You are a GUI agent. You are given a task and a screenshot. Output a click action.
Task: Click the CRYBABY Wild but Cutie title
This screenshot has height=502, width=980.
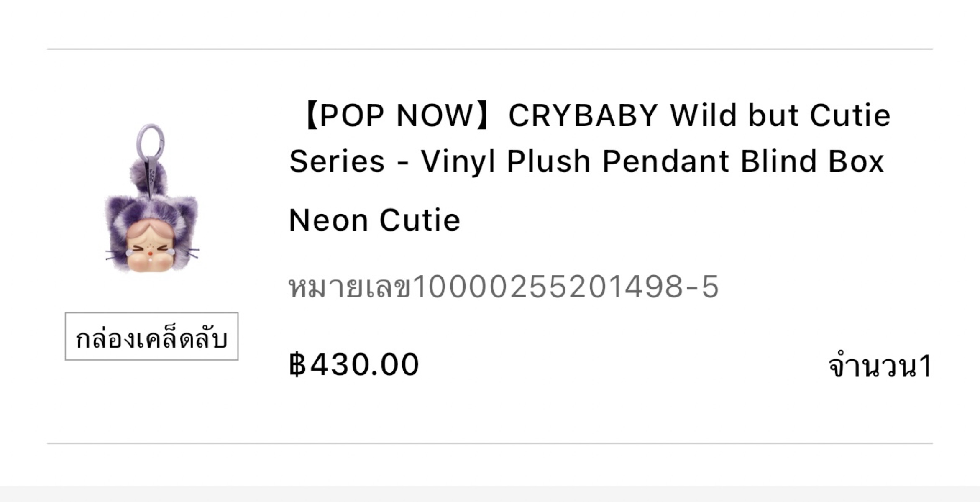699,115
